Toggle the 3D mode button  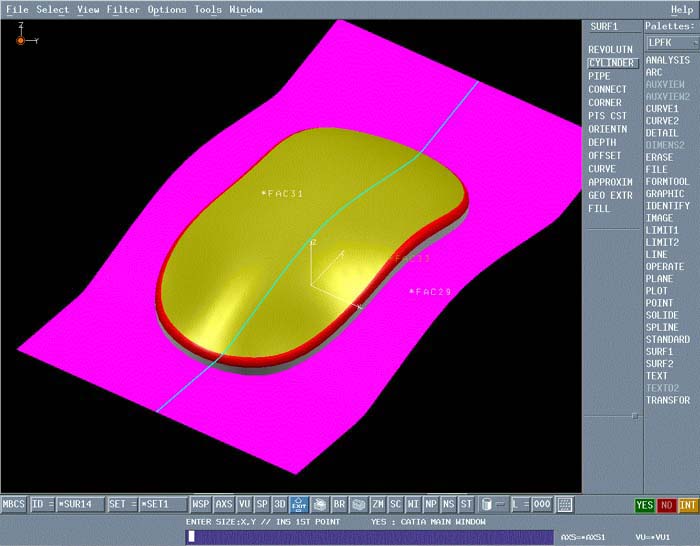point(280,505)
